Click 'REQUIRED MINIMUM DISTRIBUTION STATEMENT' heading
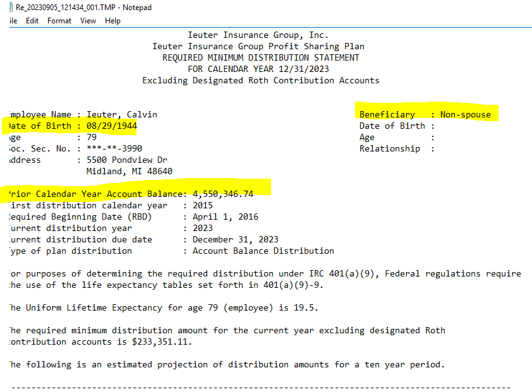The width and height of the screenshot is (532, 392). click(x=260, y=57)
